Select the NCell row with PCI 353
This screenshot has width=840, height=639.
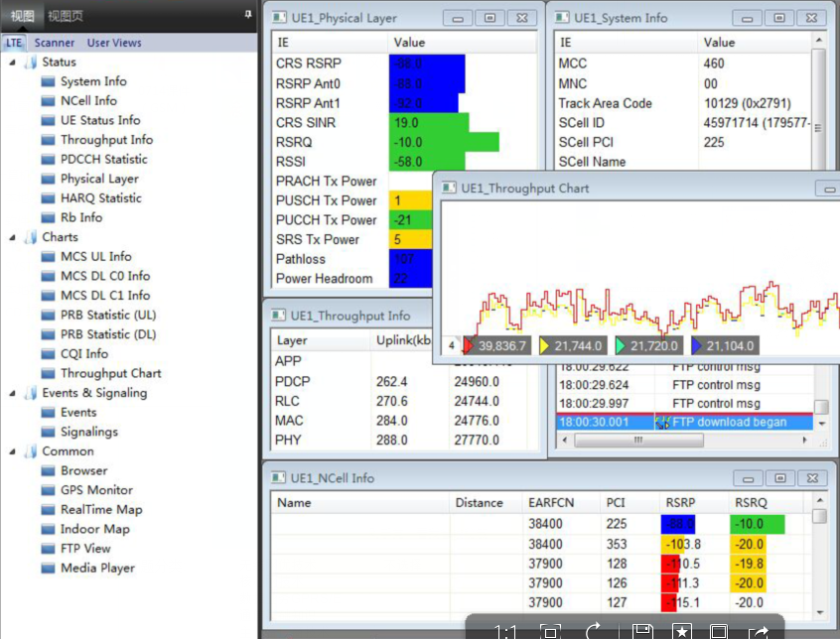click(x=541, y=545)
